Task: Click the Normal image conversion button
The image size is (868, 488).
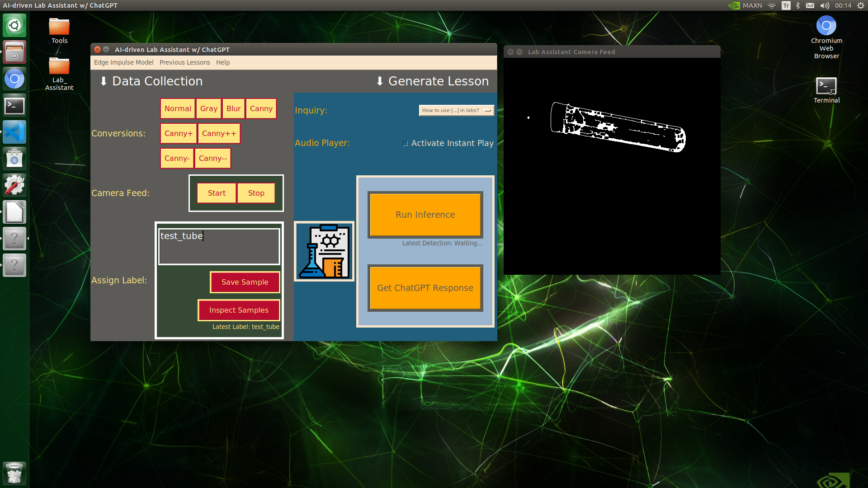Action: point(177,108)
